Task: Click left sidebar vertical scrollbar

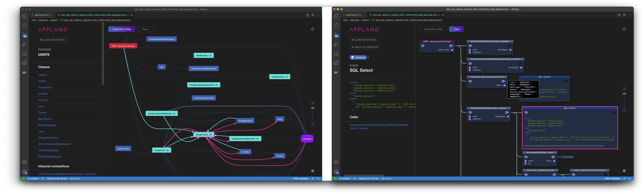Action: pos(103,53)
